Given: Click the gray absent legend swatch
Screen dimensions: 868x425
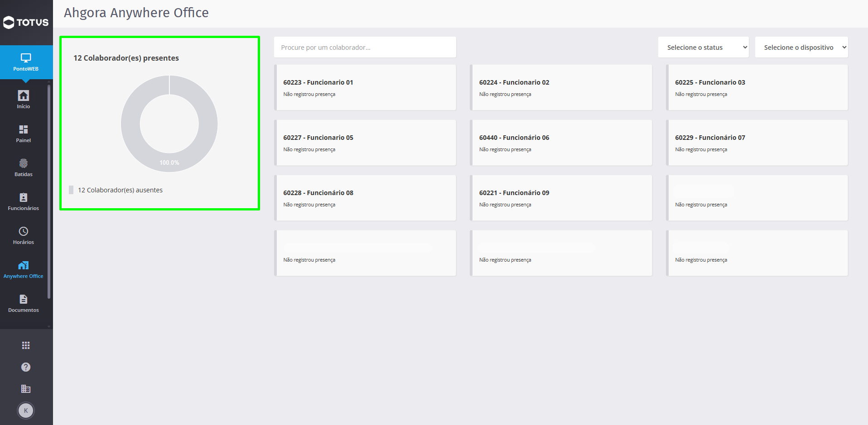Looking at the screenshot, I should pos(71,190).
